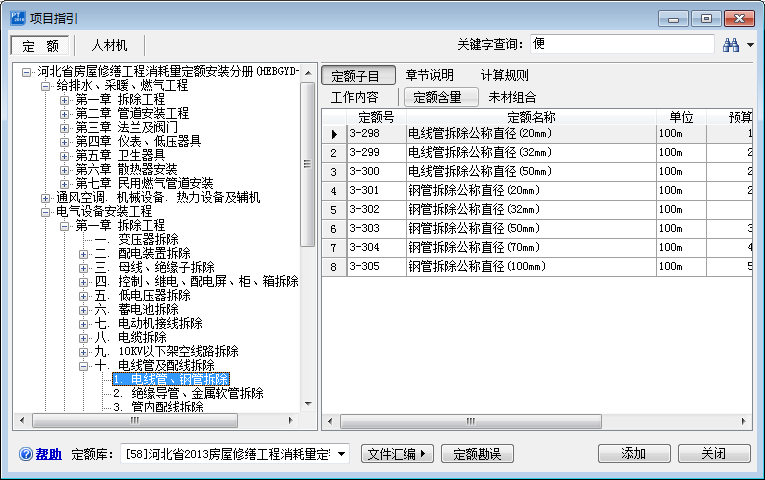Select quota row 3-303 钢管拆除 50mm
The image size is (765, 480).
537,229
